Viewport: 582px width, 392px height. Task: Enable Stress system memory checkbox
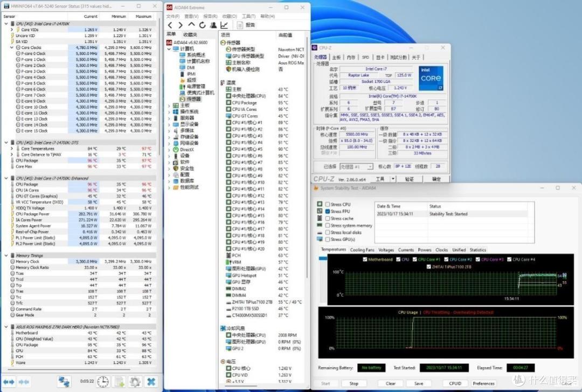coord(328,226)
